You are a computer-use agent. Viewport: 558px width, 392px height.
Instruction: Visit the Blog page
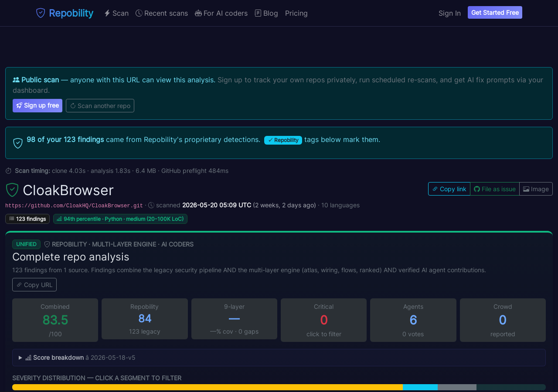point(266,13)
